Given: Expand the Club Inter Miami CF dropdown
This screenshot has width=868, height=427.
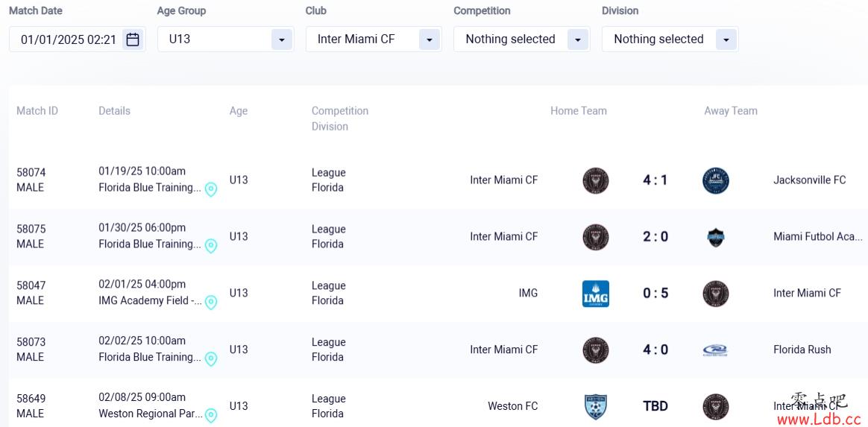Looking at the screenshot, I should pos(374,39).
